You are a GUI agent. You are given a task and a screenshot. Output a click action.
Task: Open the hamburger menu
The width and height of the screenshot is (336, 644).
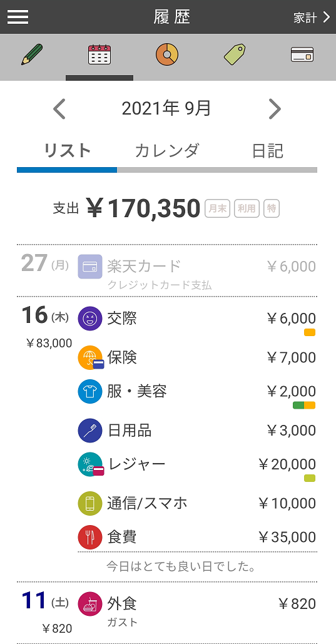point(18,17)
